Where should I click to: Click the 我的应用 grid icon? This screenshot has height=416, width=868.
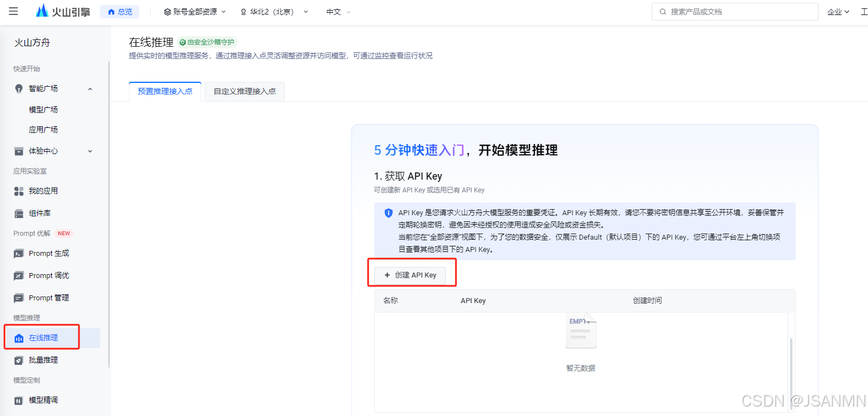(19, 191)
